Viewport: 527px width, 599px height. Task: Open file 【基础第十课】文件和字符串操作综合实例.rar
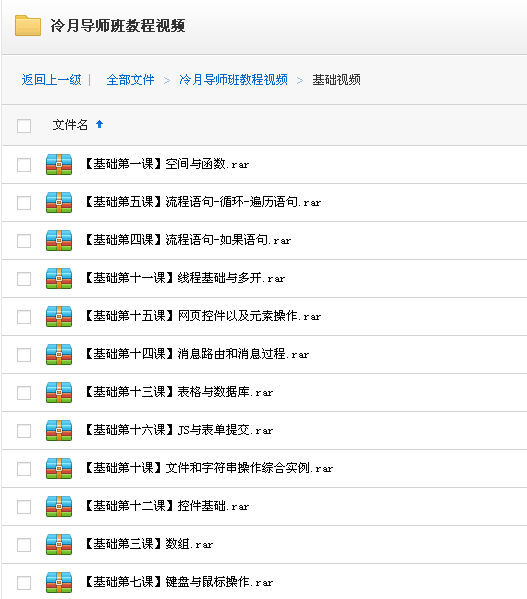[209, 468]
